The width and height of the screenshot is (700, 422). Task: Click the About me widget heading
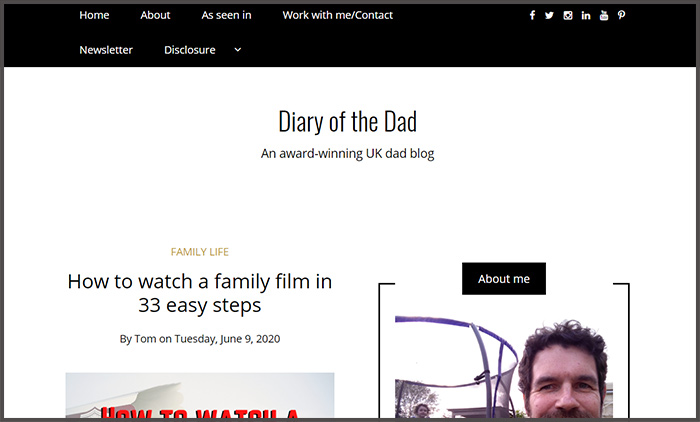click(504, 279)
